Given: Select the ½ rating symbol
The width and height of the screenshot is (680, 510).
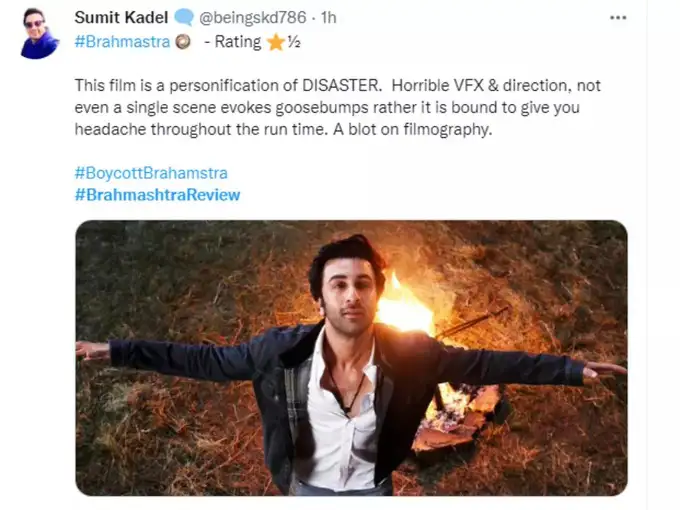Looking at the screenshot, I should click(294, 42).
